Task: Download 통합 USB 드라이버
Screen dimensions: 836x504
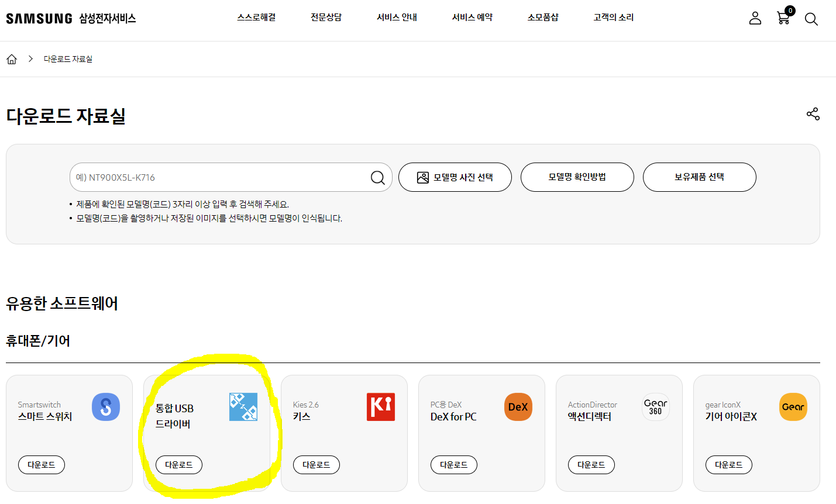Action: tap(179, 465)
